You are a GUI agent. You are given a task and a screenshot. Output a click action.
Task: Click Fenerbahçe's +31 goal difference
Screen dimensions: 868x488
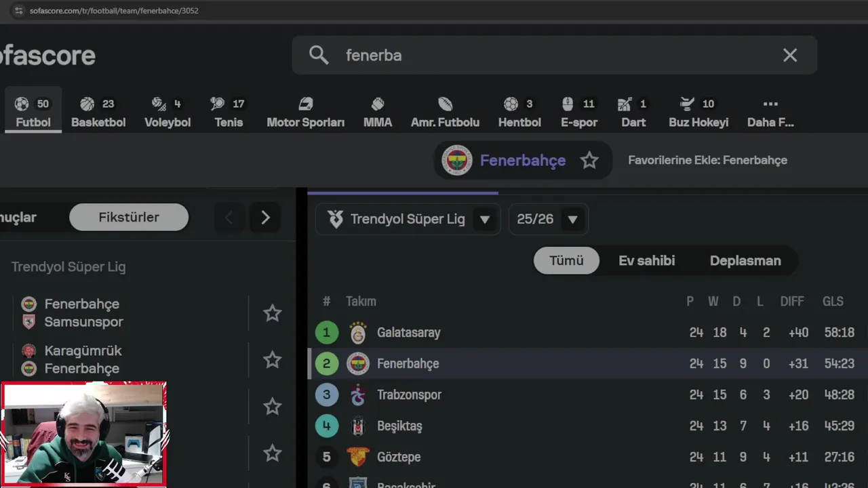[x=798, y=364]
